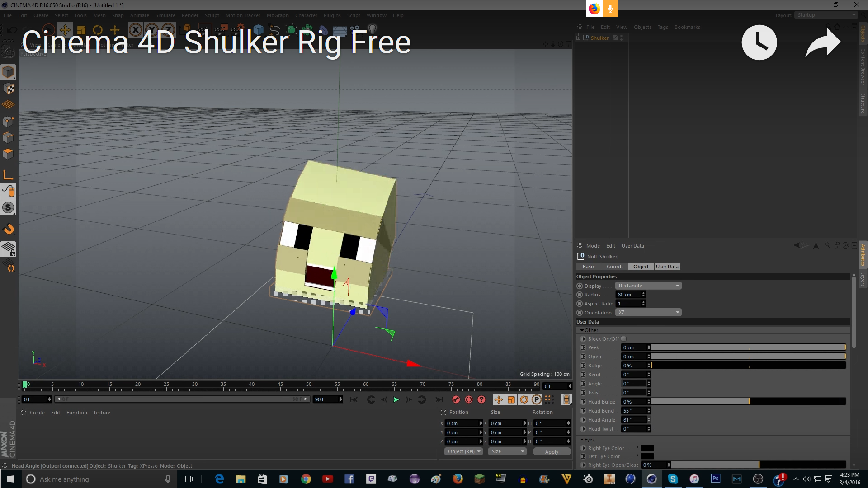Click the Apply button
Viewport: 868px width, 488px height.
pyautogui.click(x=552, y=452)
